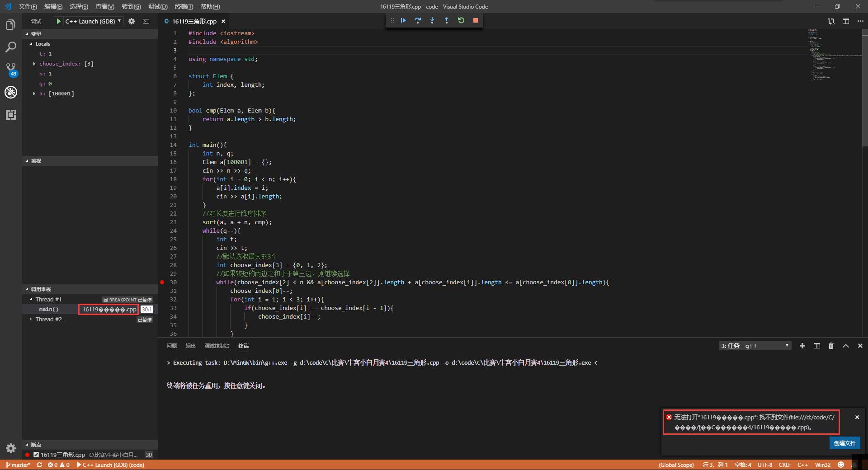Restart the debug session

coord(461,20)
